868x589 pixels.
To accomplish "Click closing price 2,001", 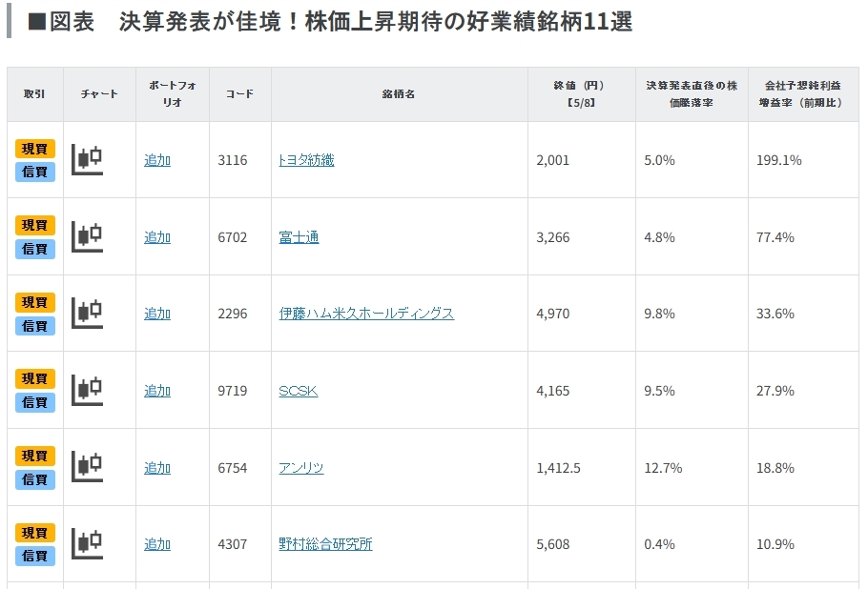I will coord(552,160).
